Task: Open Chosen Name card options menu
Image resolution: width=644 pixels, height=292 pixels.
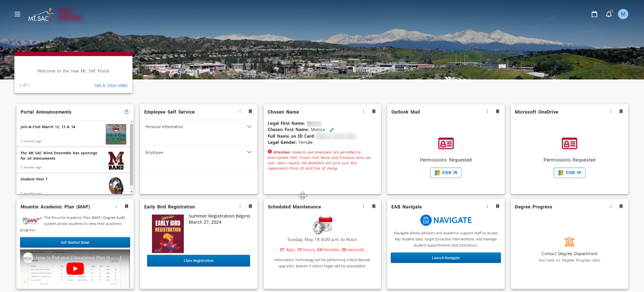Action: point(364,112)
